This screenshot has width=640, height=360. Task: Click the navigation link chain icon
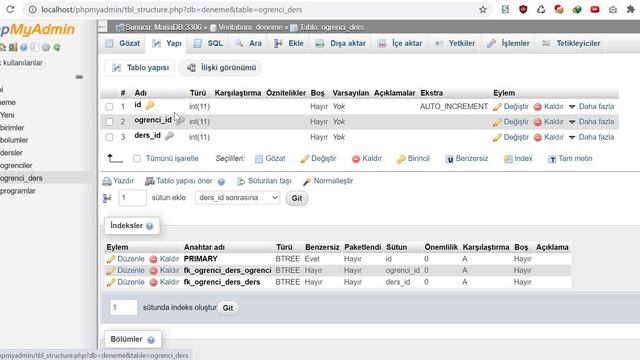point(79,77)
